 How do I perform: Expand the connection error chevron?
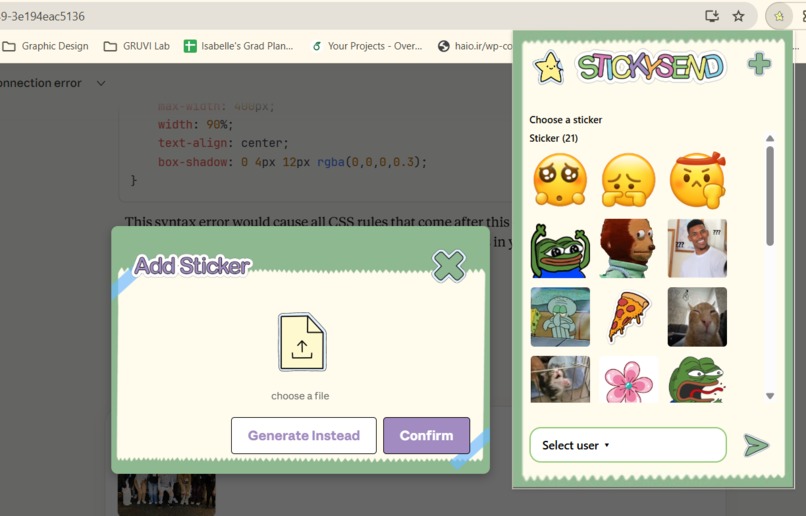101,83
